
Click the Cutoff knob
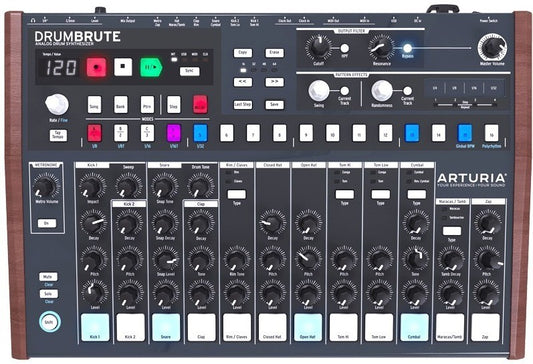[x=319, y=47]
